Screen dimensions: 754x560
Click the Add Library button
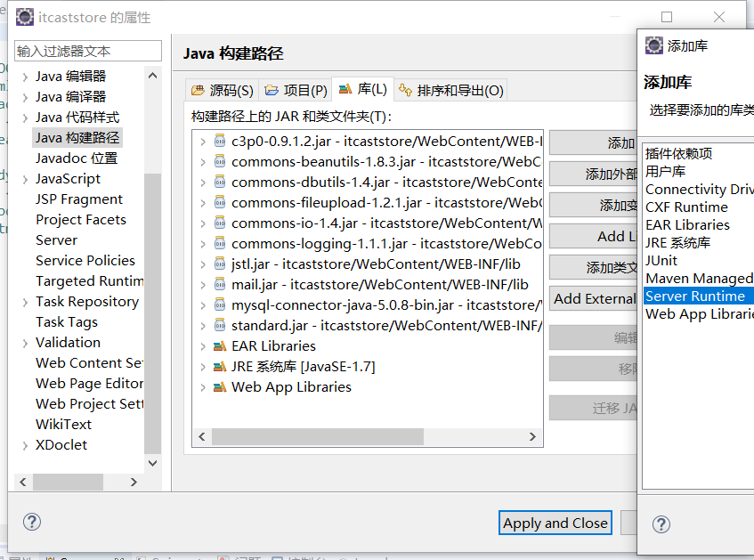click(593, 236)
